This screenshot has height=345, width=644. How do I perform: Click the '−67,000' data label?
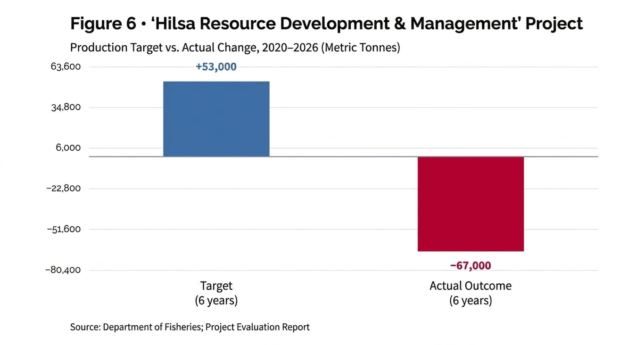click(471, 266)
